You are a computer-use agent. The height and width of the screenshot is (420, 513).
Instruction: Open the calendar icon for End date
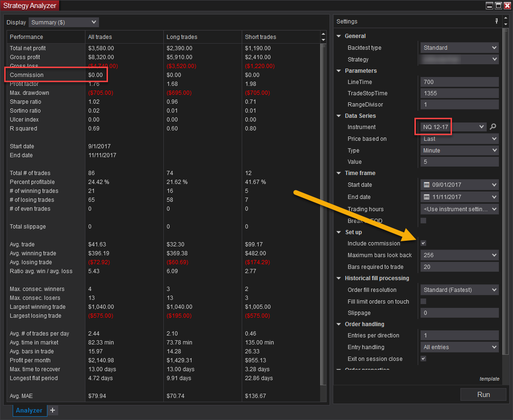click(x=427, y=197)
